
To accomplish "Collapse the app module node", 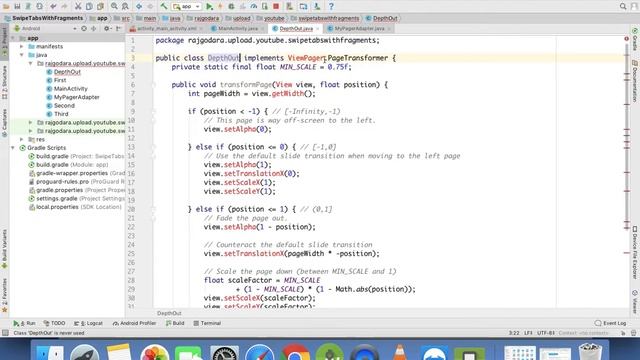I will point(13,38).
